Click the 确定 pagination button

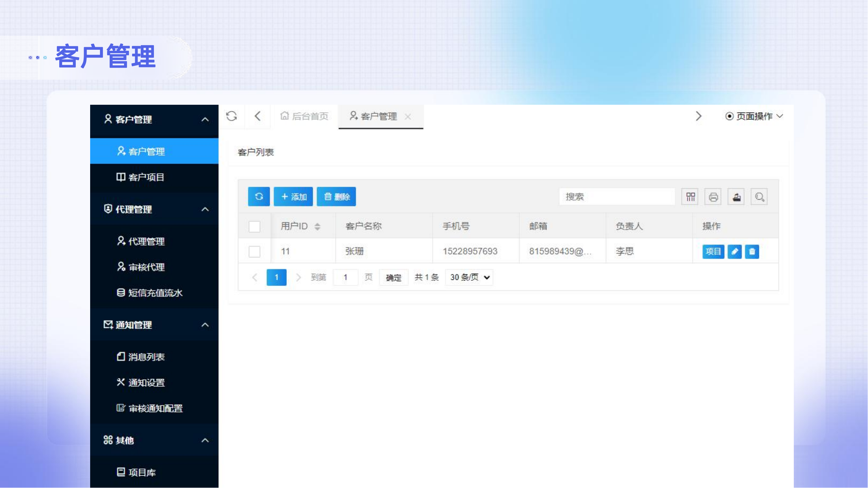click(x=393, y=278)
